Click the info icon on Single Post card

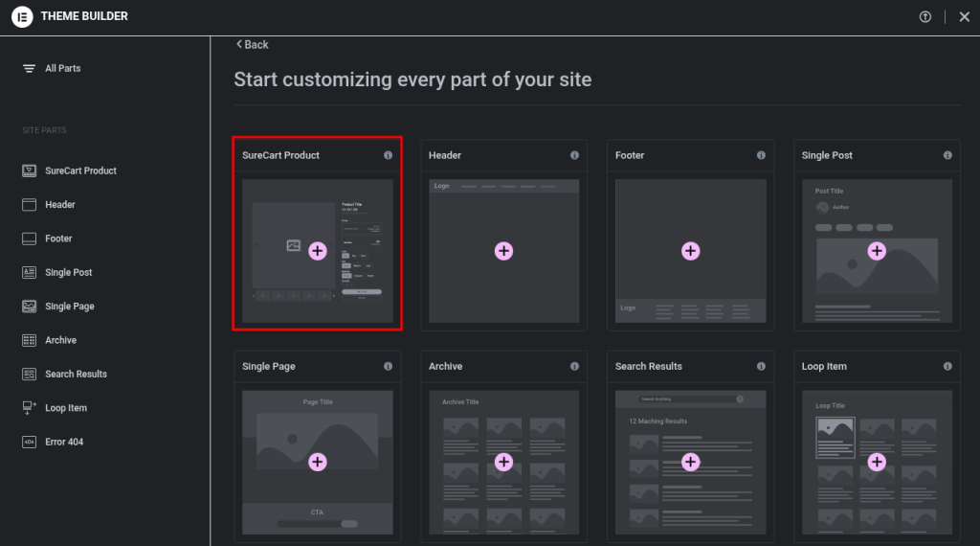947,155
